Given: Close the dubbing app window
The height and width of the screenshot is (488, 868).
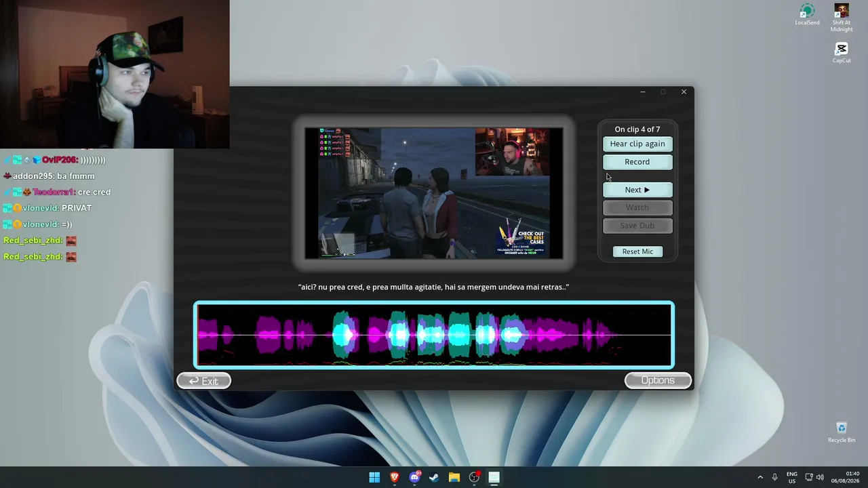Looking at the screenshot, I should tap(684, 92).
